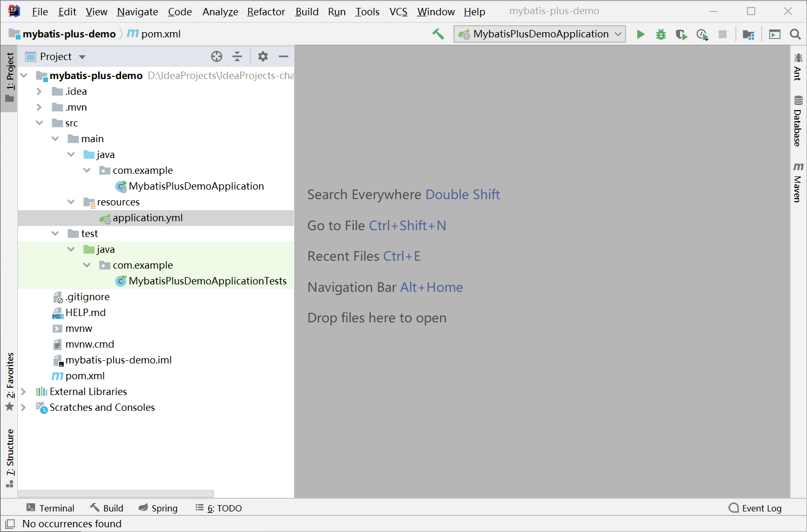The height and width of the screenshot is (532, 807).
Task: Click the Build Project hammer icon
Action: [x=438, y=34]
